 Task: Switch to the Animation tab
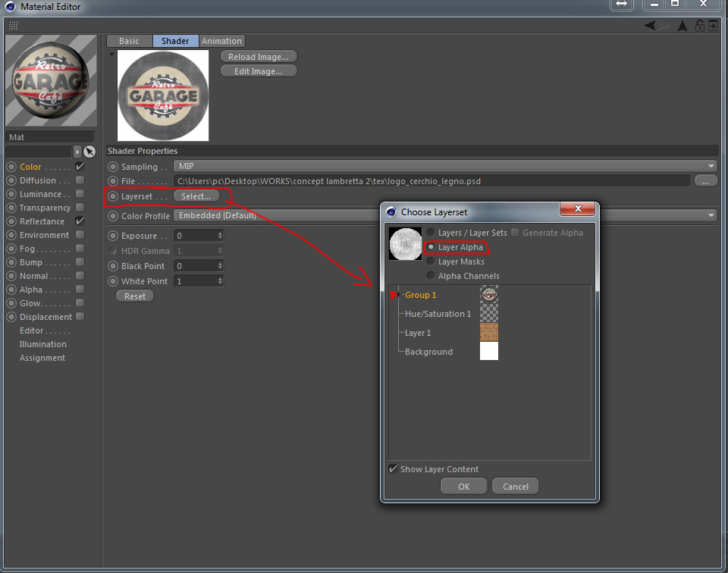tap(221, 41)
